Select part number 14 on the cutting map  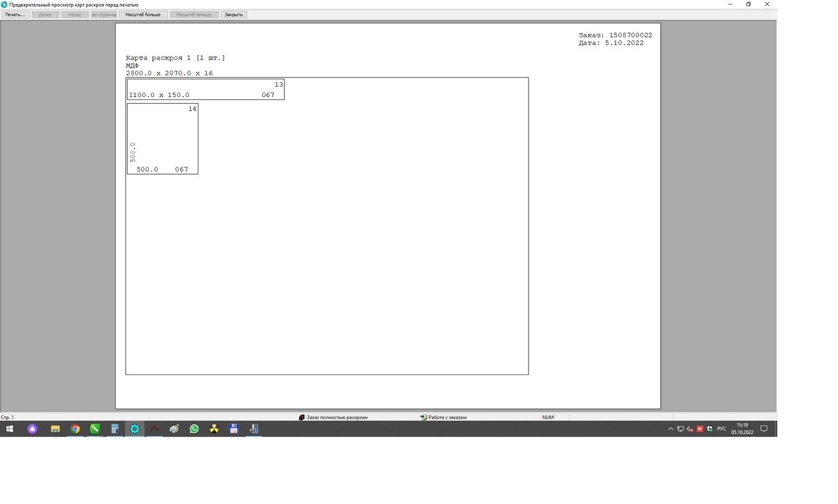coord(192,109)
